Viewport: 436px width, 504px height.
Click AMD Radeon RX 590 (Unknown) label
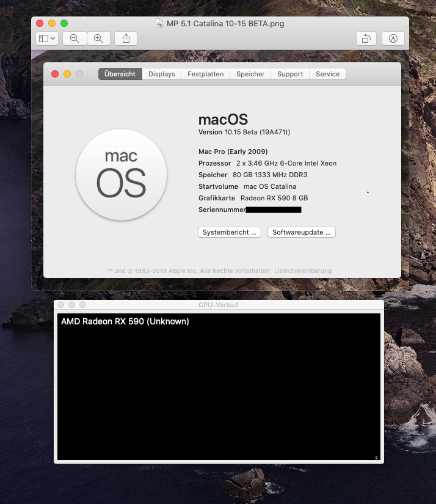125,321
